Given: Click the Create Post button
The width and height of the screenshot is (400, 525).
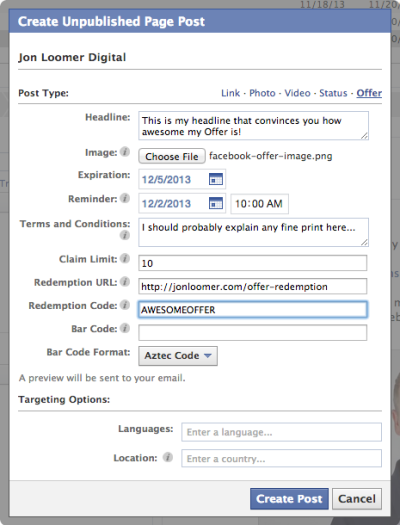Looking at the screenshot, I should [x=289, y=499].
